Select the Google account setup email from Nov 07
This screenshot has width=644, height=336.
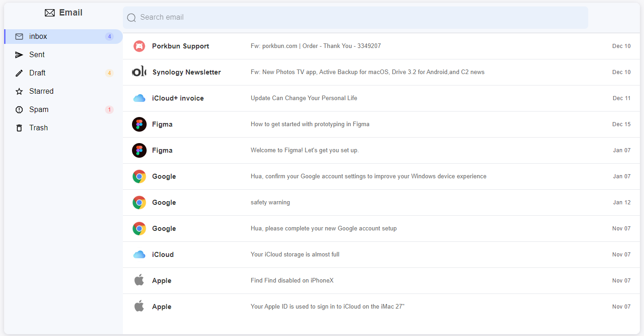pos(323,228)
